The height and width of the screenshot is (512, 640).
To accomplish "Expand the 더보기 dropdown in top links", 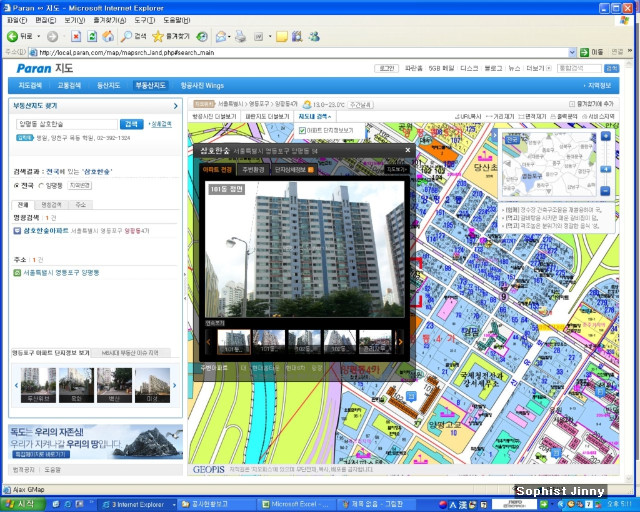I will [539, 68].
